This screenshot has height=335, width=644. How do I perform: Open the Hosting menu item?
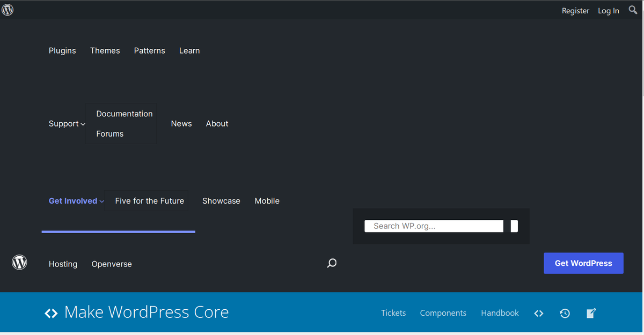(63, 264)
